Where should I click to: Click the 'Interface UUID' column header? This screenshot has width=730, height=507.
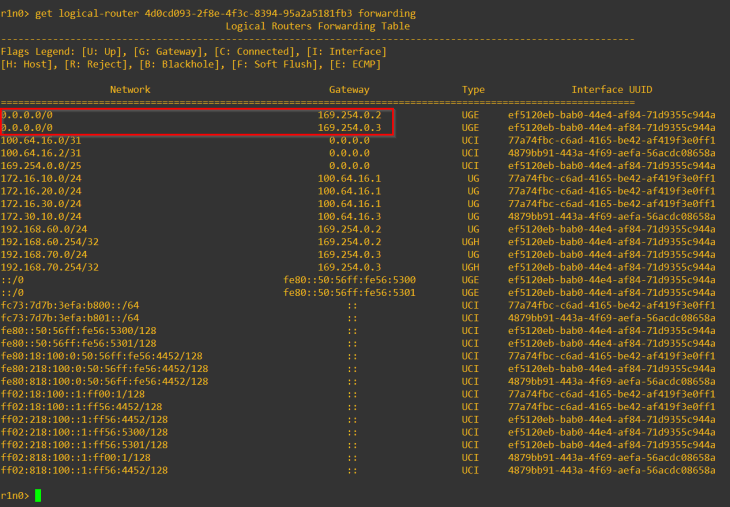click(x=612, y=90)
